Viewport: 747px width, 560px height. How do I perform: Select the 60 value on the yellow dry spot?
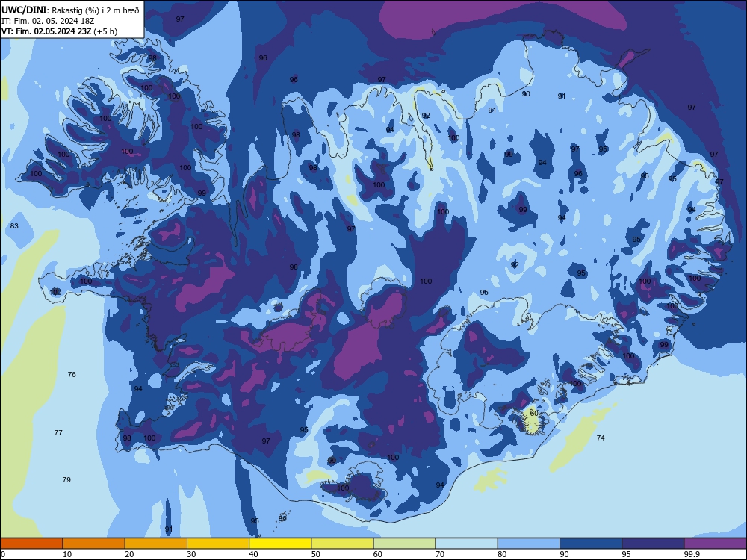pyautogui.click(x=534, y=414)
